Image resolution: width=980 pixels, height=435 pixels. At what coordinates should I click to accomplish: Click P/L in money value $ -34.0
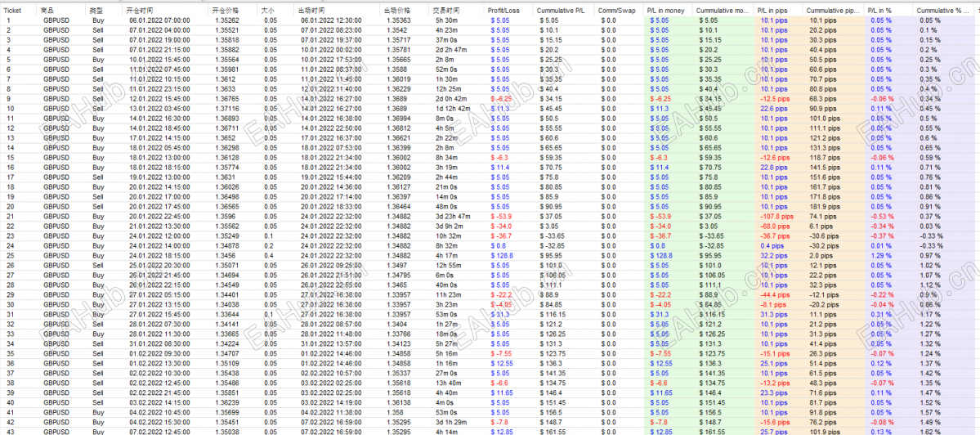pyautogui.click(x=662, y=226)
